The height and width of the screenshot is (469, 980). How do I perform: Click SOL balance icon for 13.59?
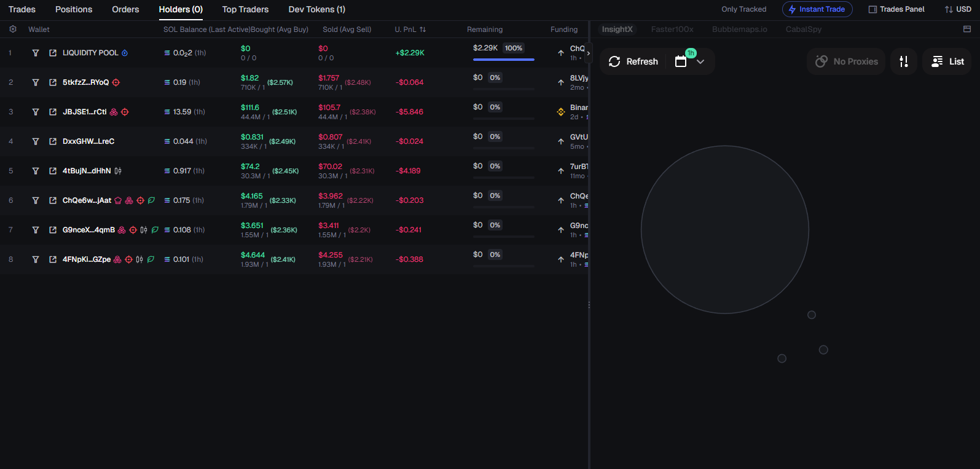click(x=167, y=112)
